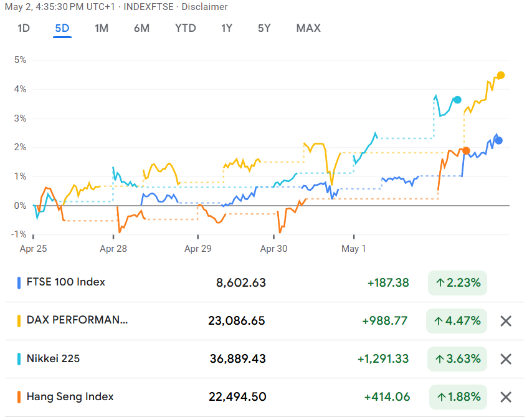Remove Hang Seng Index from comparison
532x417 pixels.
point(506,397)
